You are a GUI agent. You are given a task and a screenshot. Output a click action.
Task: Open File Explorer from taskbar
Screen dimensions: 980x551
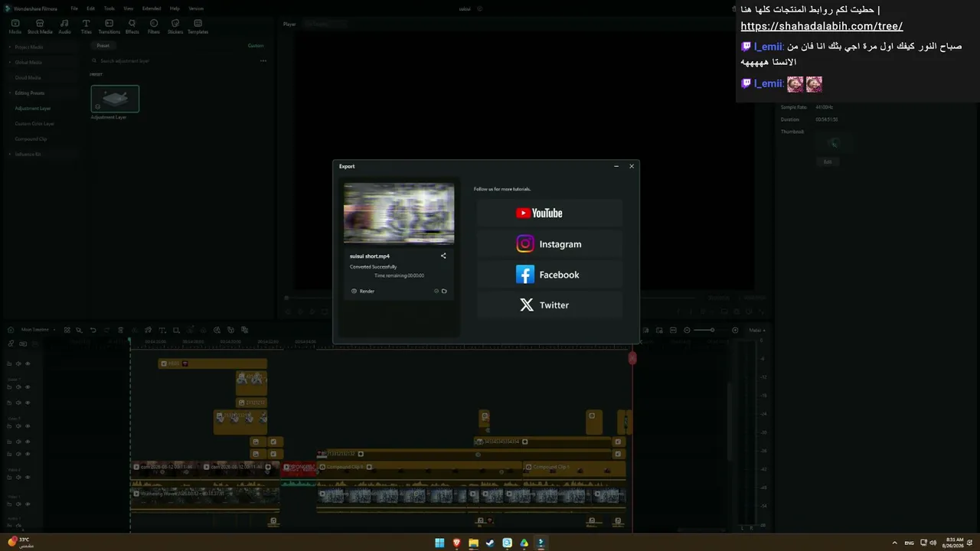pos(473,543)
